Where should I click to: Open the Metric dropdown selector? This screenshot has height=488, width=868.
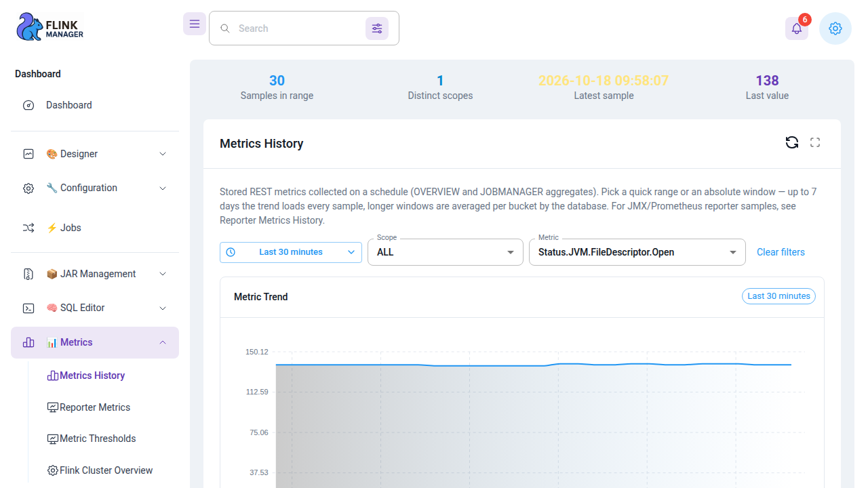(x=637, y=252)
